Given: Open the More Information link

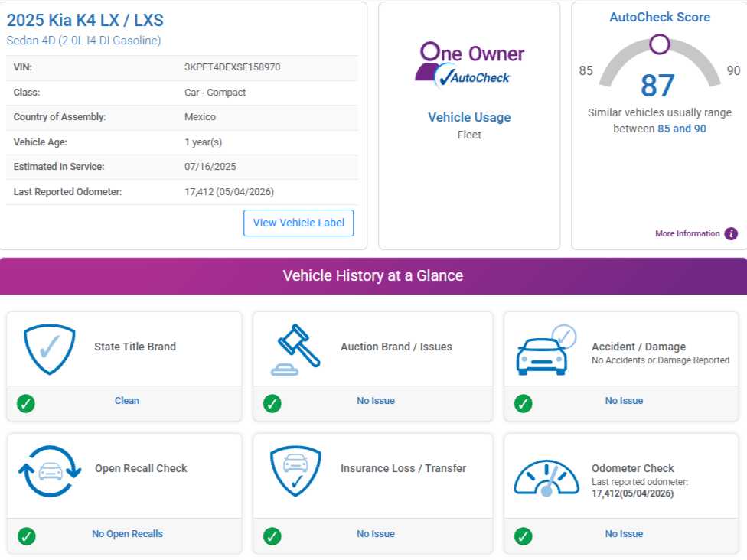Looking at the screenshot, I should [687, 233].
